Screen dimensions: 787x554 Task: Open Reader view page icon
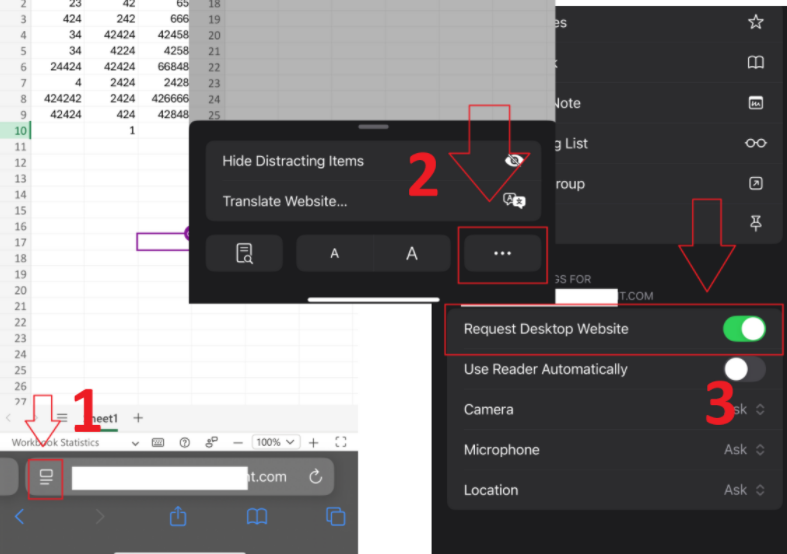tap(244, 253)
